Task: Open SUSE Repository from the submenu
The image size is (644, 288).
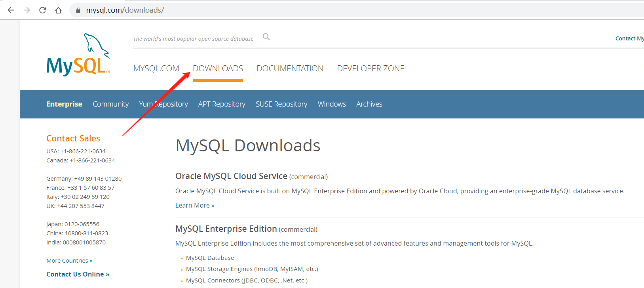Action: [x=281, y=104]
